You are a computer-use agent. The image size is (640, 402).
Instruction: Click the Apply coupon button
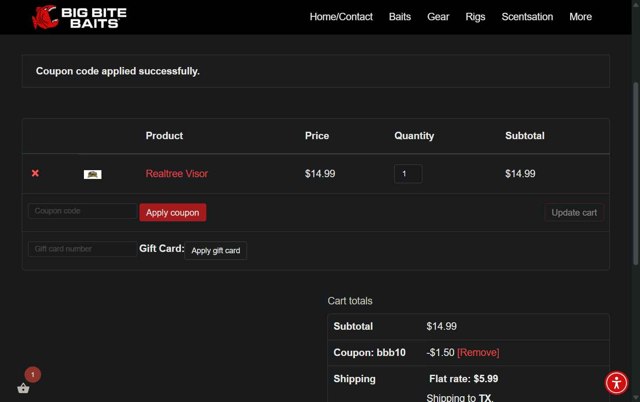pos(173,213)
